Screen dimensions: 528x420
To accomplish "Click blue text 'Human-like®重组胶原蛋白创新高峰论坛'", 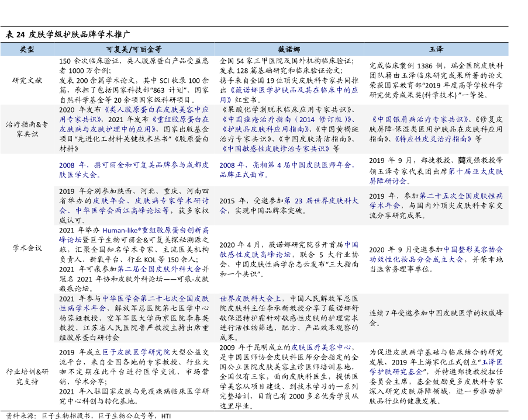I will pyautogui.click(x=134, y=235).
